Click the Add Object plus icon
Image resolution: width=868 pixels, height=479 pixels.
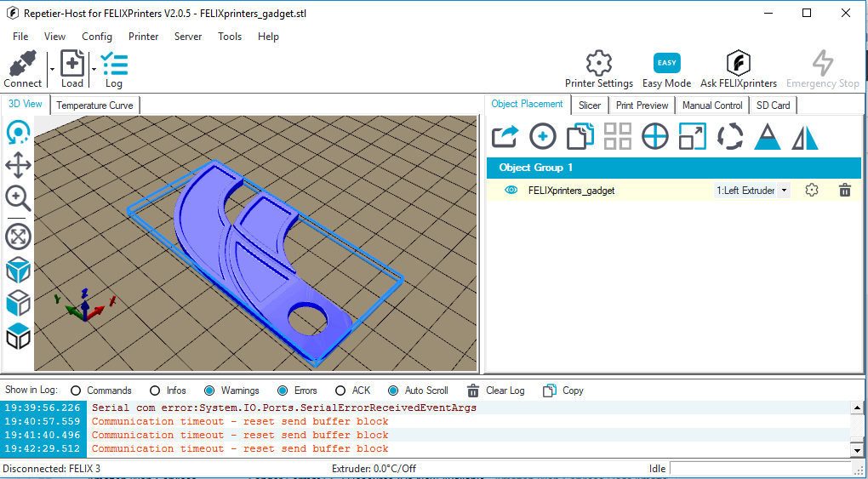click(543, 136)
